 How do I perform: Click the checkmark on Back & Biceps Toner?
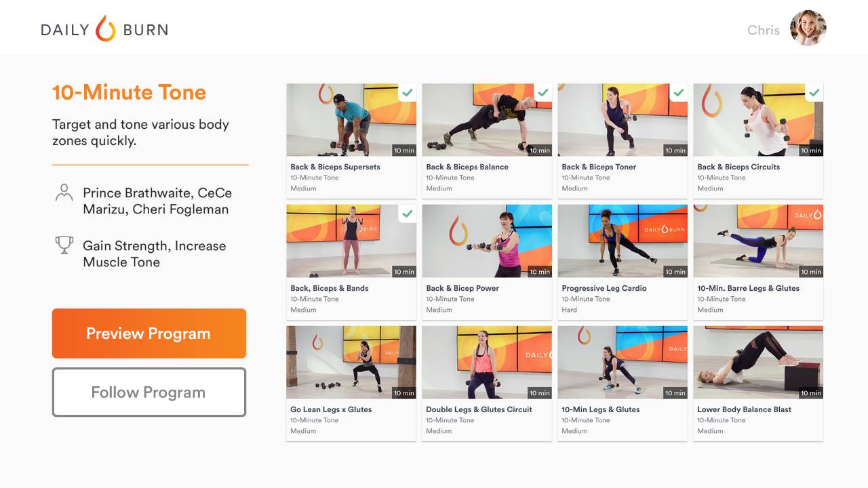(679, 92)
